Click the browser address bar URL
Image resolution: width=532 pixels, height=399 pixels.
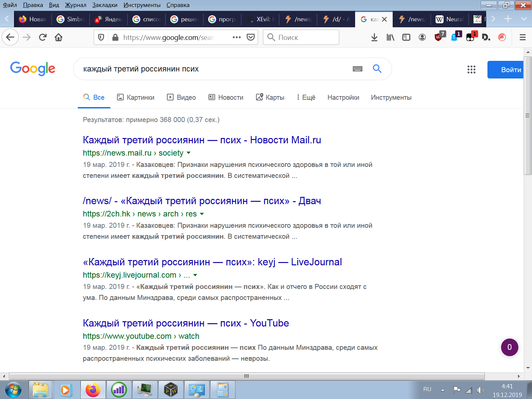pyautogui.click(x=169, y=37)
